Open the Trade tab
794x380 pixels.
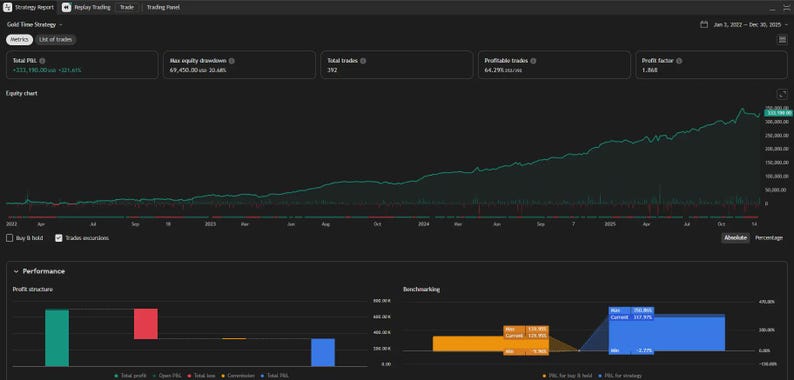[x=127, y=8]
